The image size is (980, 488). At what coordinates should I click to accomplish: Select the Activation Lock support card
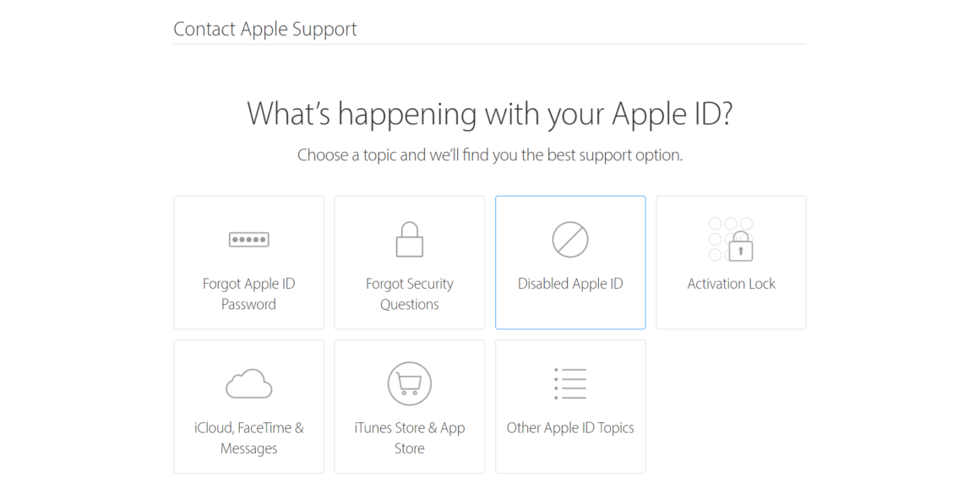(730, 262)
